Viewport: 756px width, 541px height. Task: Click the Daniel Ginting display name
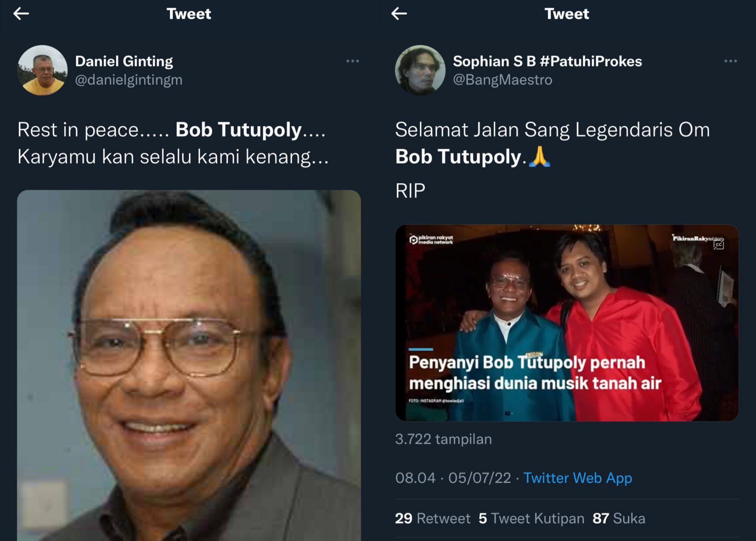(x=124, y=61)
